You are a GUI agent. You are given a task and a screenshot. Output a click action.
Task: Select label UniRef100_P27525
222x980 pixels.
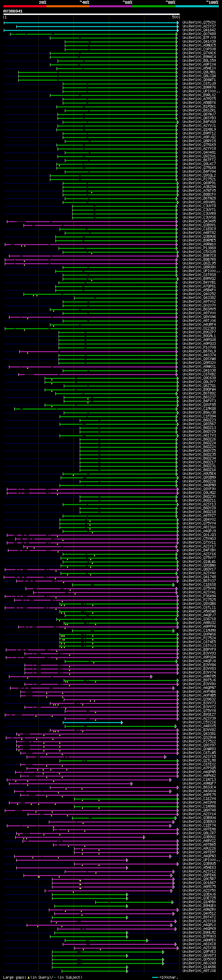click(x=199, y=600)
